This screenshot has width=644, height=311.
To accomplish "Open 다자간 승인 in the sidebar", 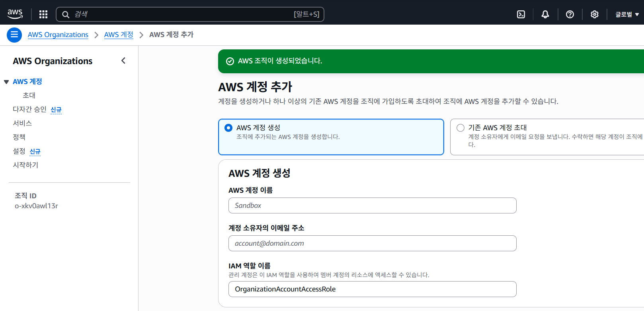I will coord(29,109).
